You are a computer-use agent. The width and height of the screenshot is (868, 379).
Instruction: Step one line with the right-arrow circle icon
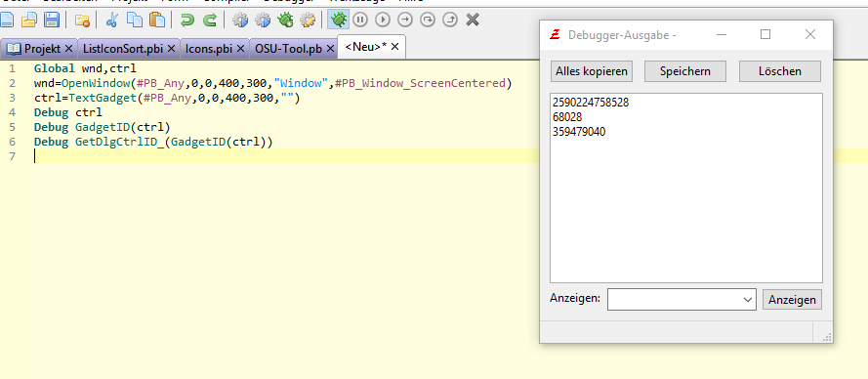tap(405, 20)
